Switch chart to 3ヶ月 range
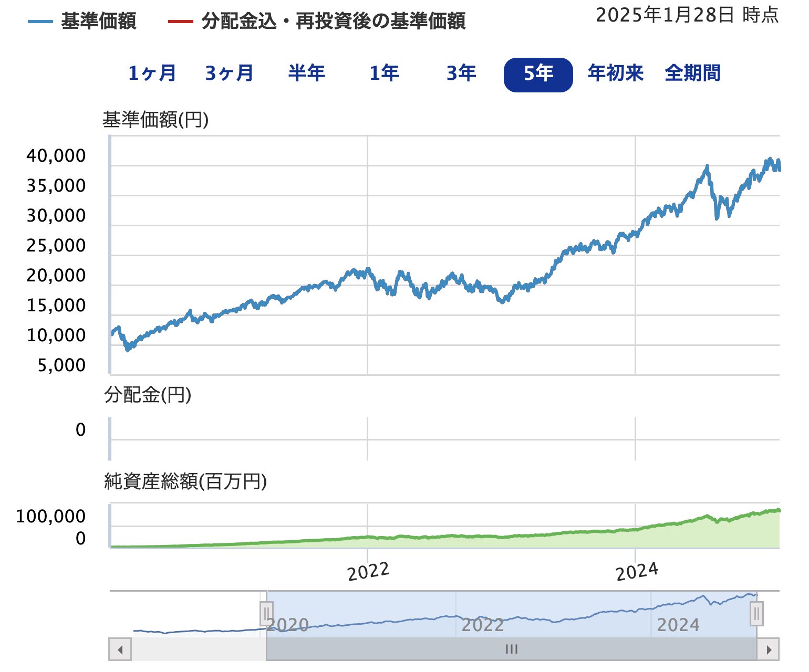Image resolution: width=809 pixels, height=672 pixels. click(x=229, y=73)
